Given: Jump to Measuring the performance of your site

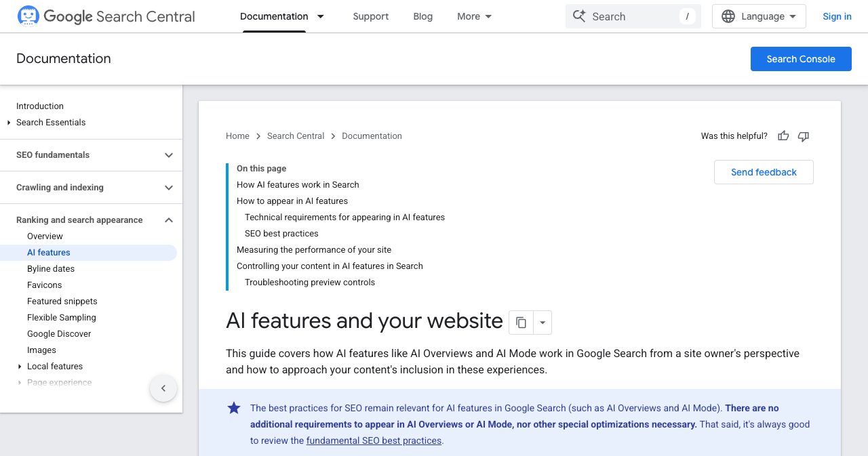Looking at the screenshot, I should (x=314, y=250).
